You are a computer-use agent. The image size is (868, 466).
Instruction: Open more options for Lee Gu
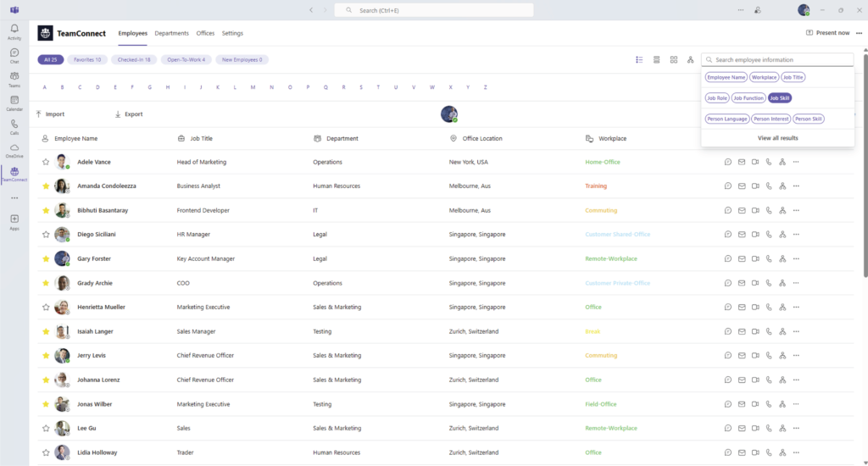pyautogui.click(x=796, y=428)
